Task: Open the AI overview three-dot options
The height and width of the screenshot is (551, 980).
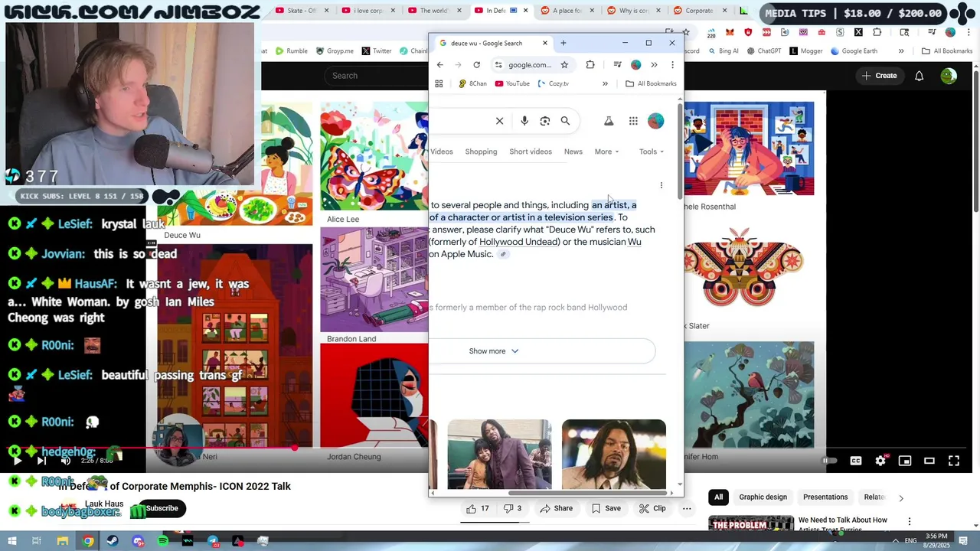Action: coord(661,185)
